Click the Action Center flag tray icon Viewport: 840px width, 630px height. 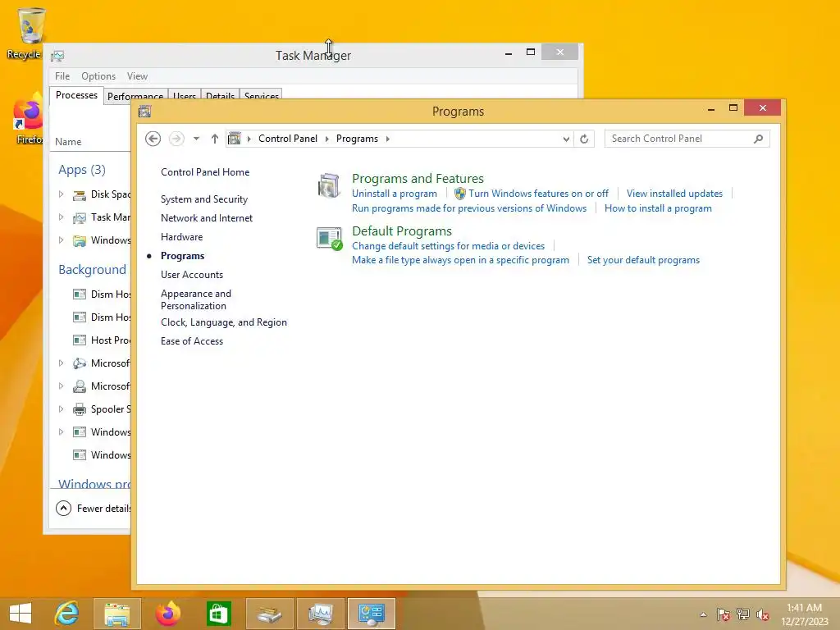pos(724,614)
